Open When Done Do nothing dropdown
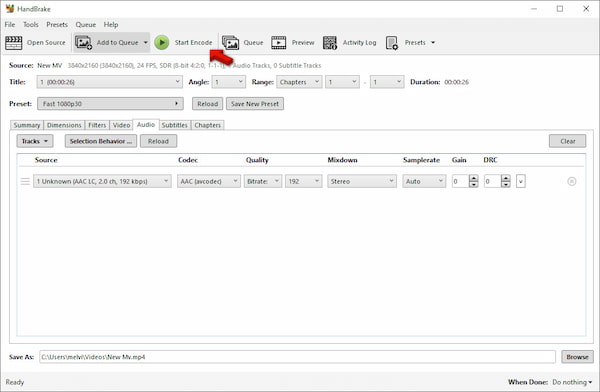Screen dimensions: 600x392 click(x=572, y=382)
